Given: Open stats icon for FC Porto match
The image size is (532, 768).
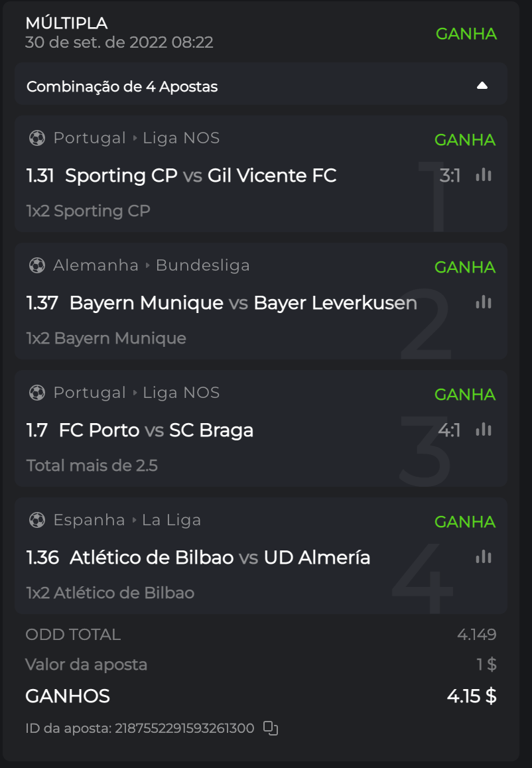Looking at the screenshot, I should 484,430.
